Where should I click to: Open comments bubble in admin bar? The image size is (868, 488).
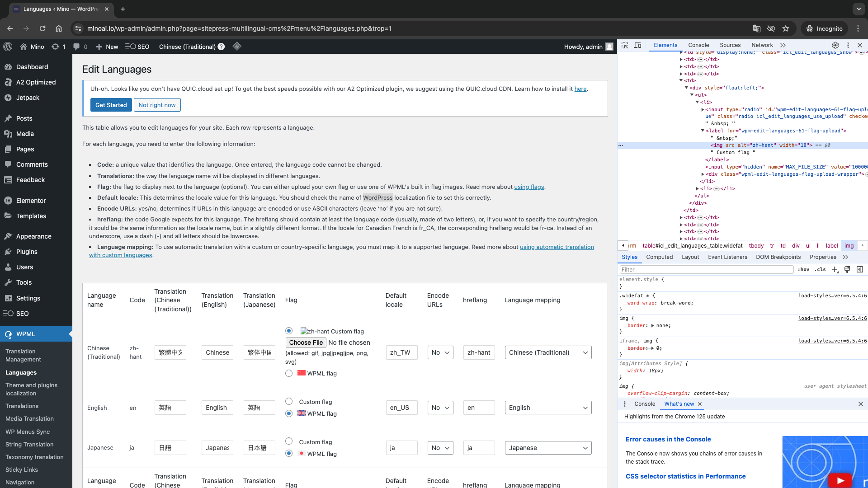(x=80, y=47)
